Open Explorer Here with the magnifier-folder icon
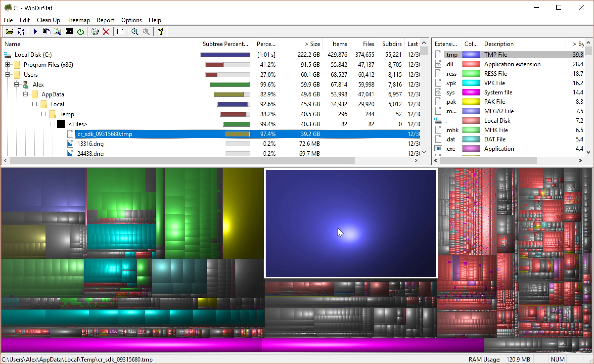 click(58, 31)
